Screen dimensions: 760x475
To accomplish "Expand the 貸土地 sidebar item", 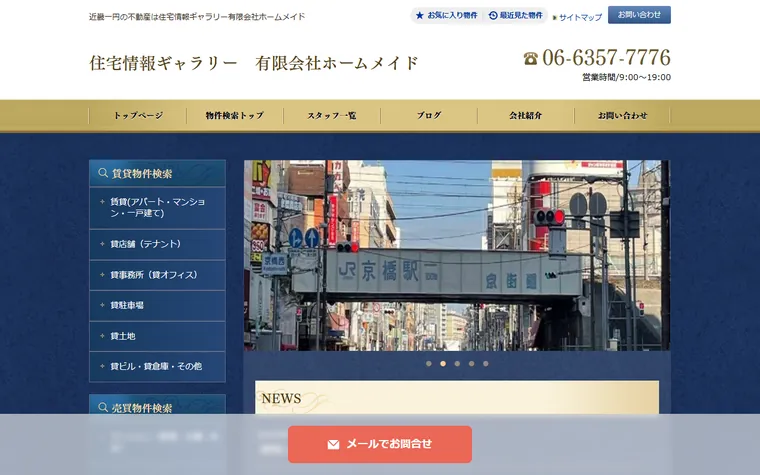I will coord(158,336).
